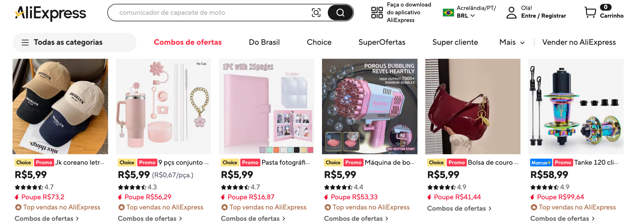Open the Brooklyn caps product image
Image resolution: width=644 pixels, height=222 pixels.
60,106
